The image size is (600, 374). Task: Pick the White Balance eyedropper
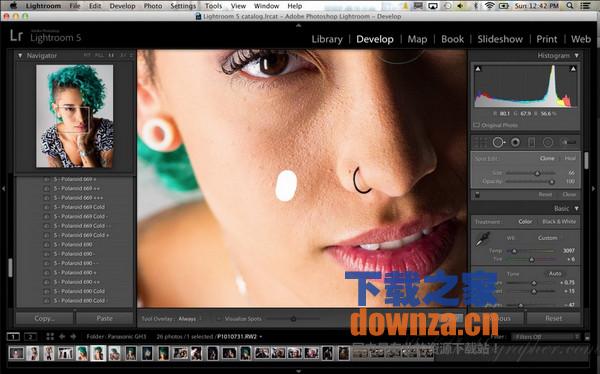(483, 239)
